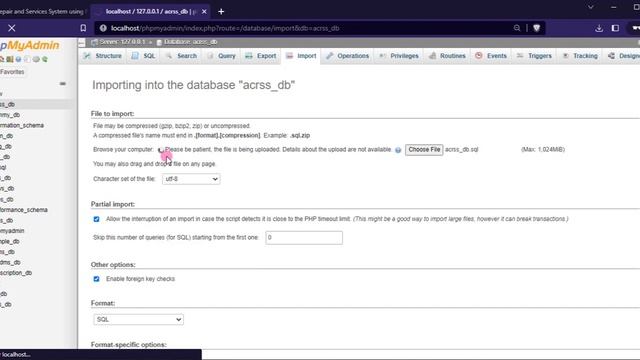Click the log out icon under phpMyAdmin logo
This screenshot has width=640, height=360.
click(9, 60)
